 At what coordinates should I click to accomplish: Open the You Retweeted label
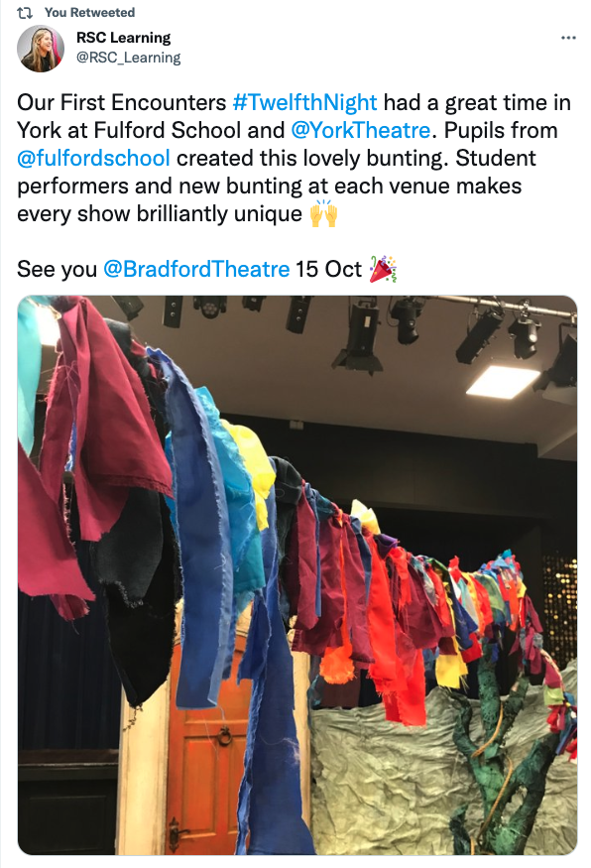(89, 12)
